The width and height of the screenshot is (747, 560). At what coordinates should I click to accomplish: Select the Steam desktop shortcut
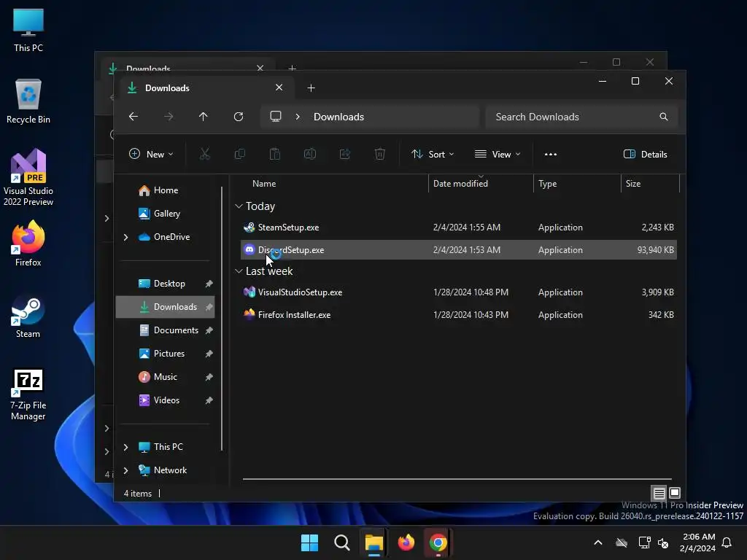click(28, 316)
